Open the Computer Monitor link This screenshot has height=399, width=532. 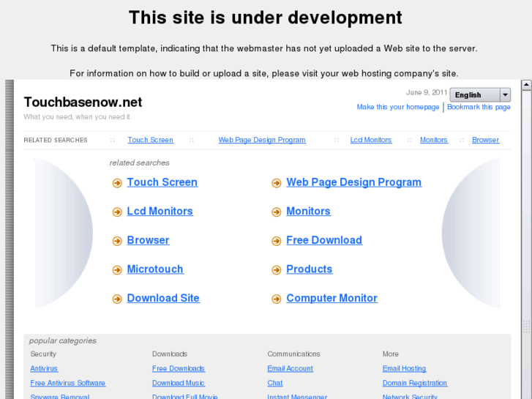[331, 298]
